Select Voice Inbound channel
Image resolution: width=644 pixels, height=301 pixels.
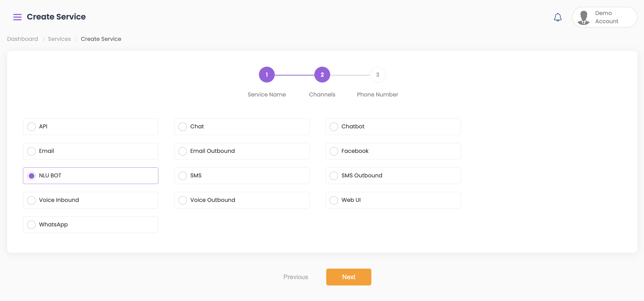coord(31,200)
